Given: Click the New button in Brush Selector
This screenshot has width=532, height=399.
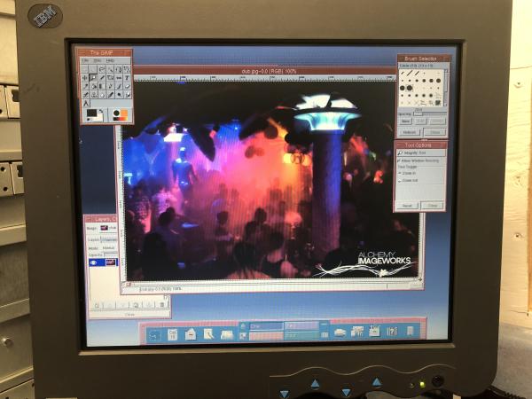Looking at the screenshot, I should click(x=405, y=121).
